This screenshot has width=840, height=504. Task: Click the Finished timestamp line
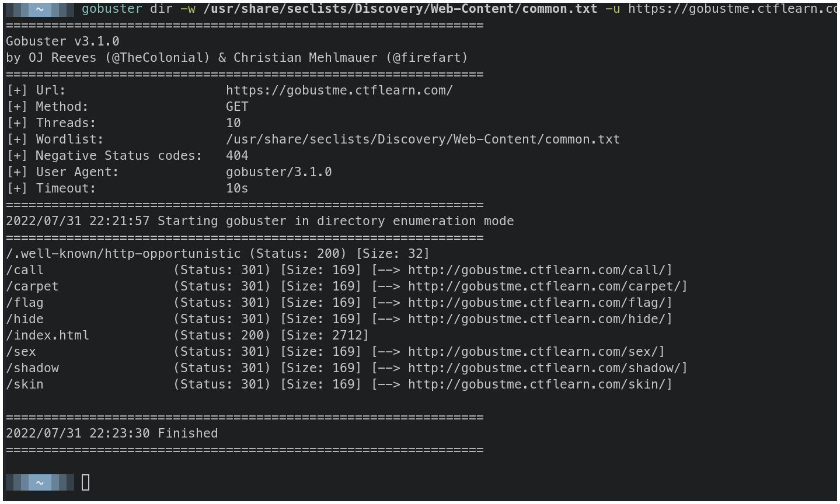coord(111,433)
